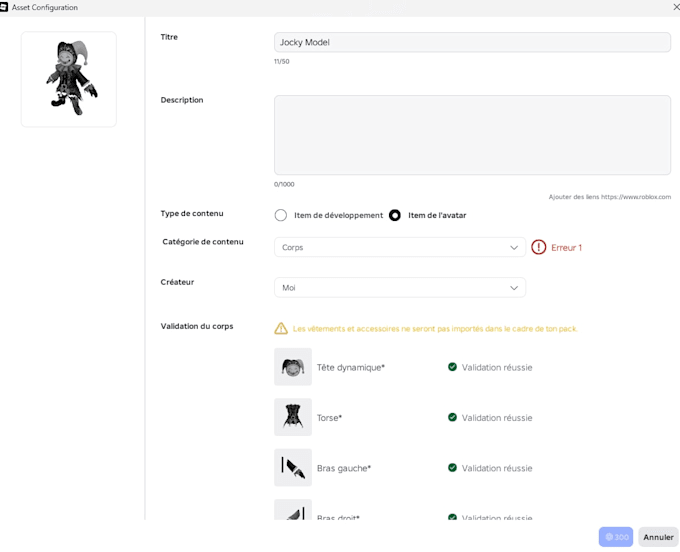Click into the empty Description text area

coord(472,135)
